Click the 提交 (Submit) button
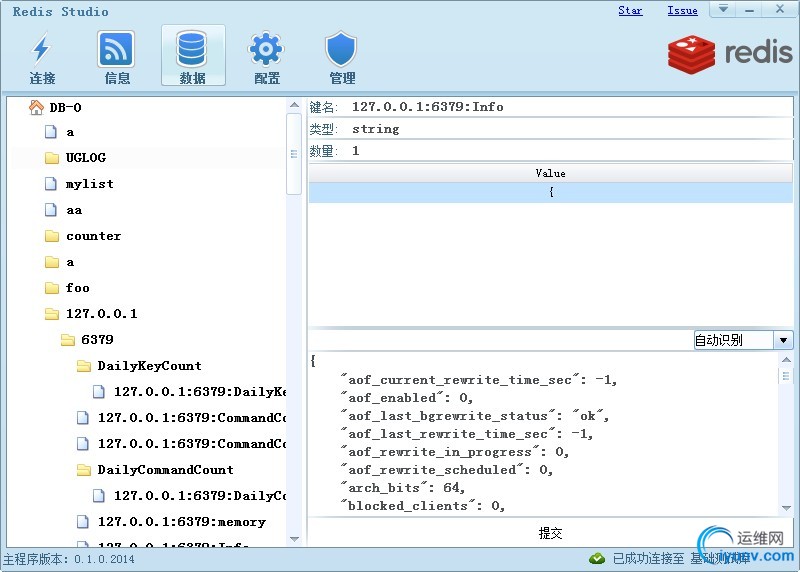800x572 pixels. 550,533
